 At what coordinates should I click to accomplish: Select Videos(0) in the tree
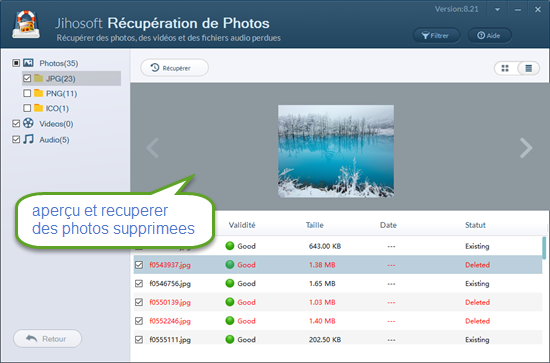[x=56, y=124]
